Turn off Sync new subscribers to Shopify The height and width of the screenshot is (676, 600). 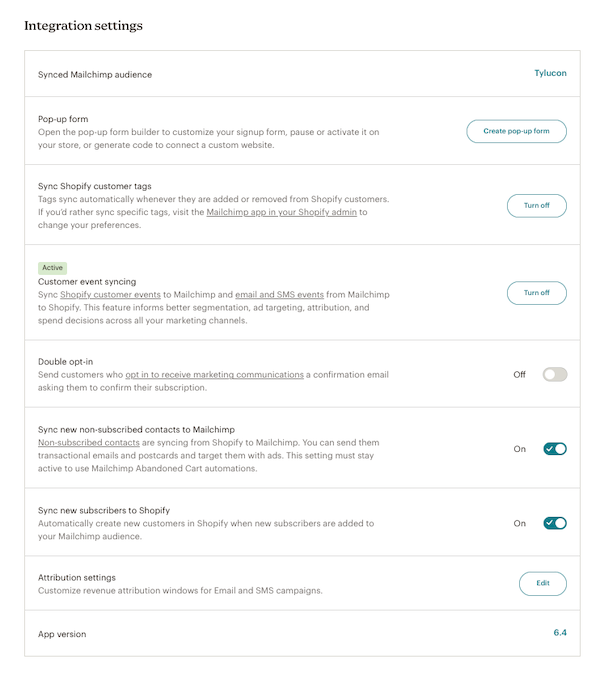click(x=554, y=523)
